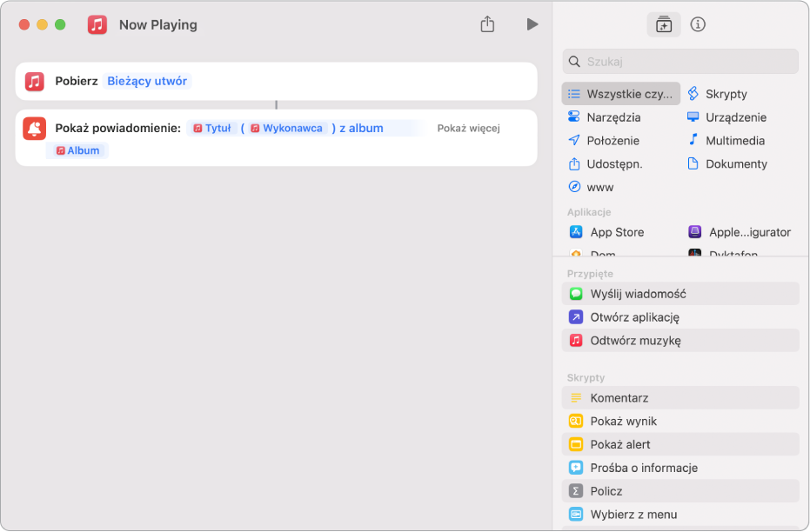This screenshot has height=532, width=810.
Task: Click the Policz sigma icon
Action: point(576,491)
